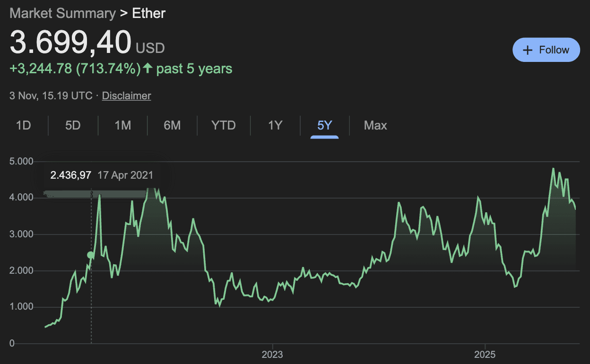The height and width of the screenshot is (364, 590).
Task: Click the Follow button
Action: pyautogui.click(x=546, y=50)
